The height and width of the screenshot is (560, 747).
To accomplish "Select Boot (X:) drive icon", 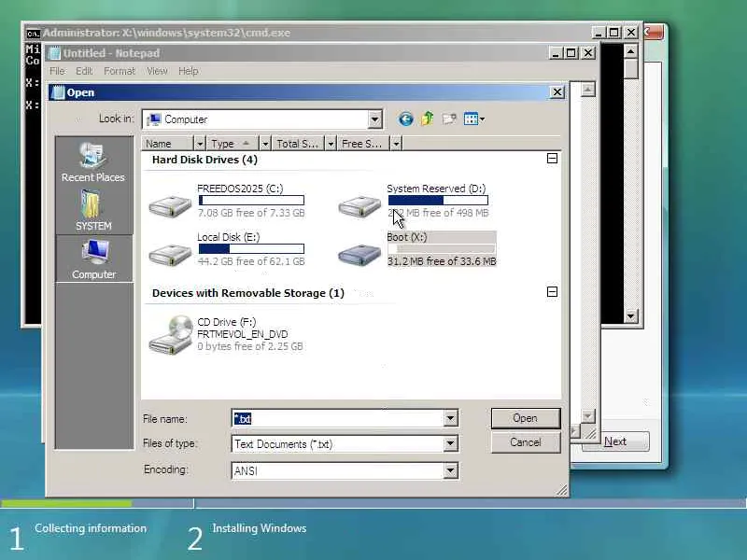I will click(359, 255).
